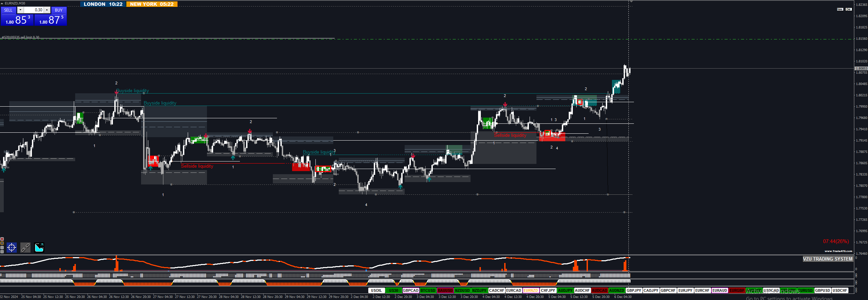Click the 0.30 lot volume field

click(34, 10)
